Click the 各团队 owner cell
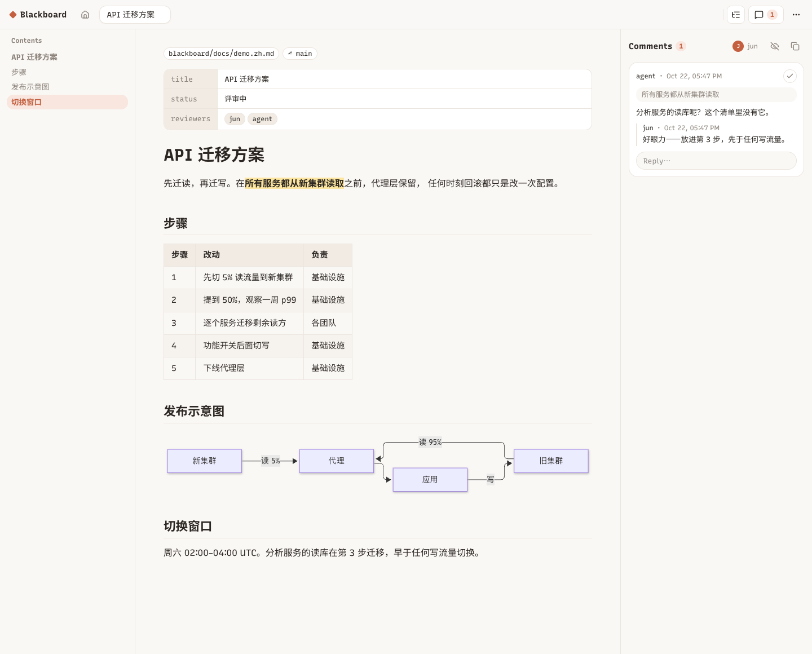The image size is (812, 654). click(328, 323)
